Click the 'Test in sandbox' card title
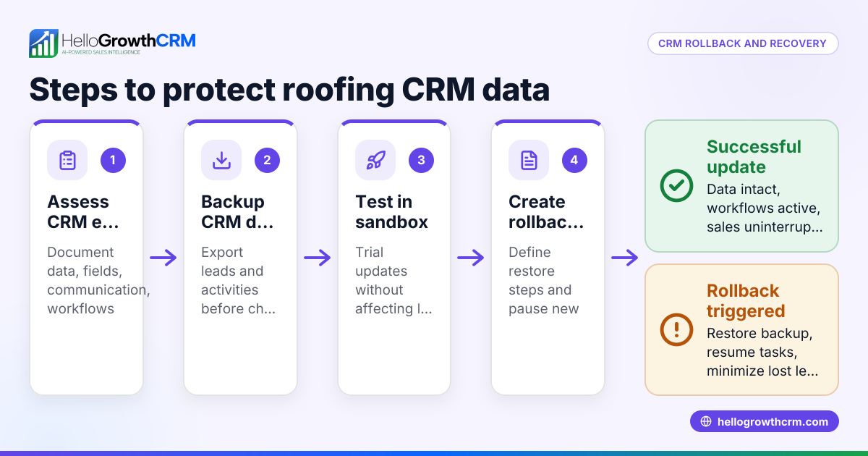This screenshot has height=456, width=868. [x=391, y=211]
